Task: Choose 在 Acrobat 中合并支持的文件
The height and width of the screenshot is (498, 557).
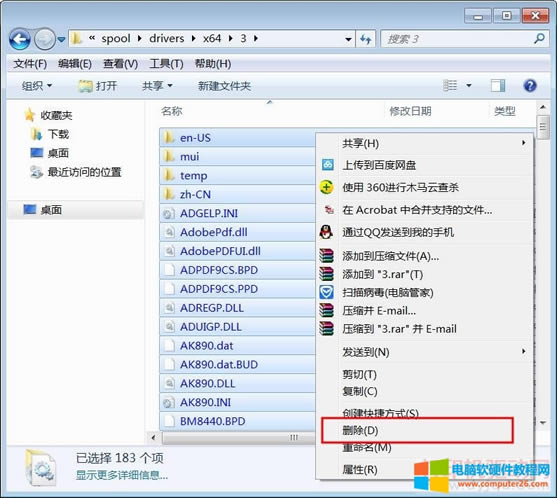Action: [424, 210]
